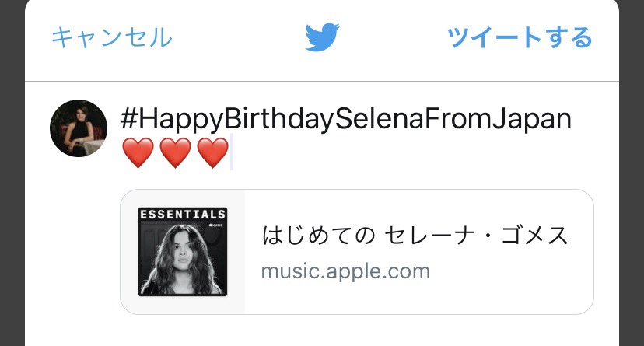Click the ESSENTIALS label on the cover
644x346 pixels.
(183, 214)
